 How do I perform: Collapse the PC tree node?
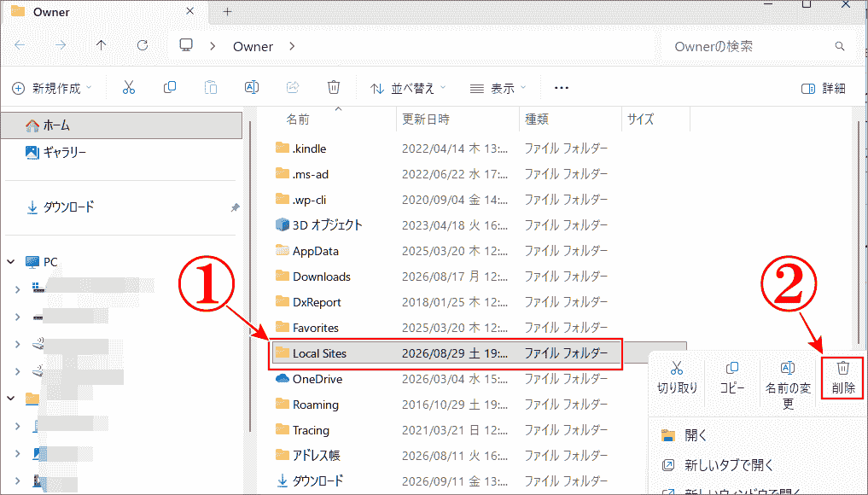11,261
